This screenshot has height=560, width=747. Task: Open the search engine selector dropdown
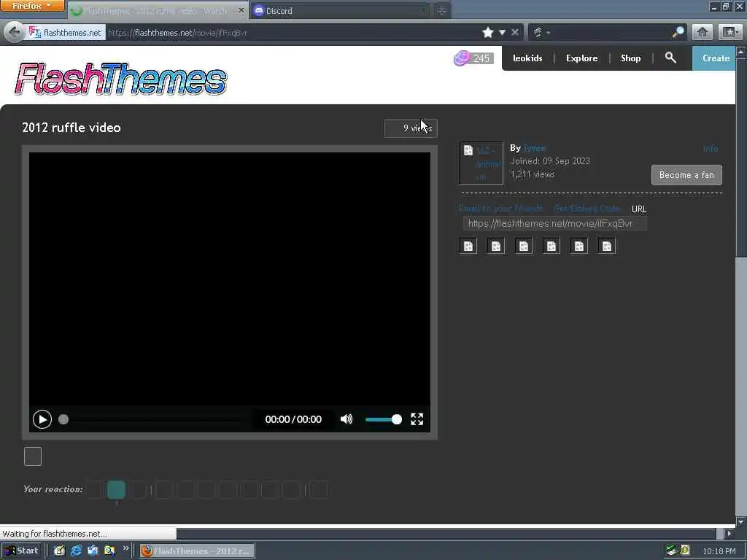[541, 32]
